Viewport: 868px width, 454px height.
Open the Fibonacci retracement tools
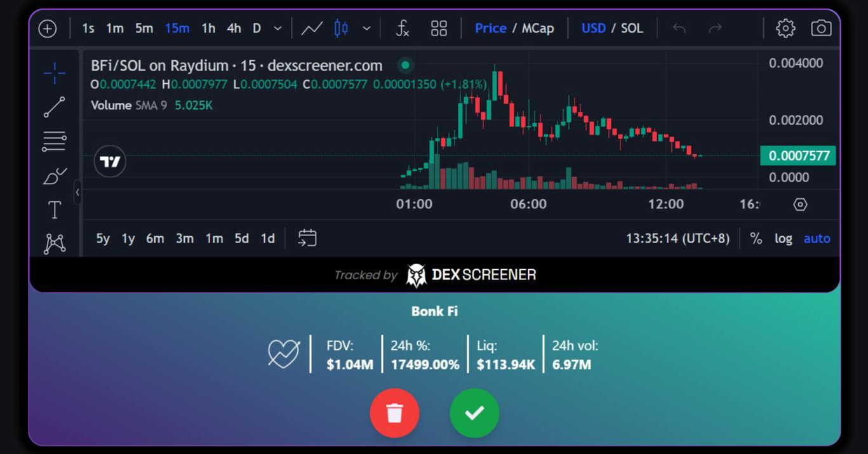tap(55, 142)
